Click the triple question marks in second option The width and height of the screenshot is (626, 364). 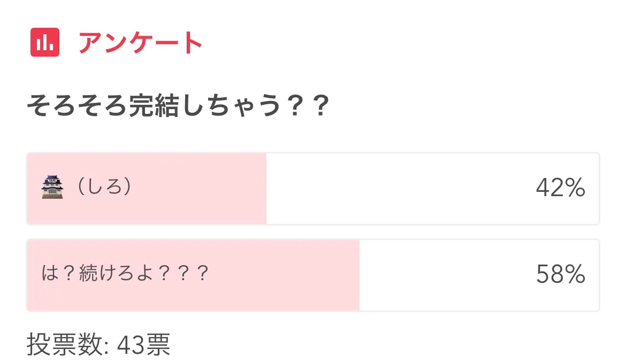184,274
